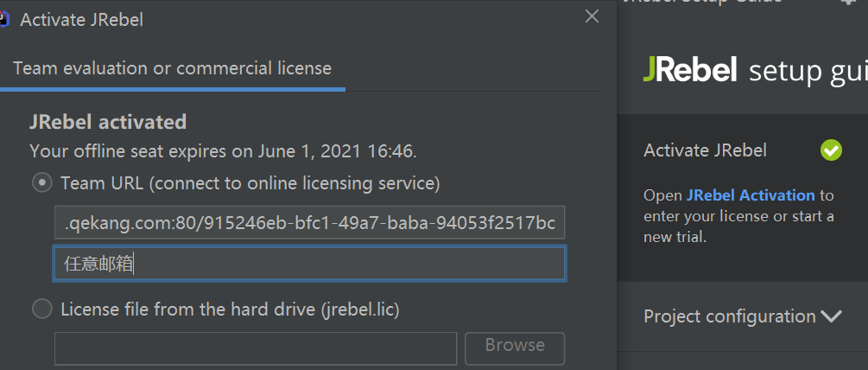Click the Browse button
Viewport: 868px width, 370px height.
pyautogui.click(x=515, y=346)
